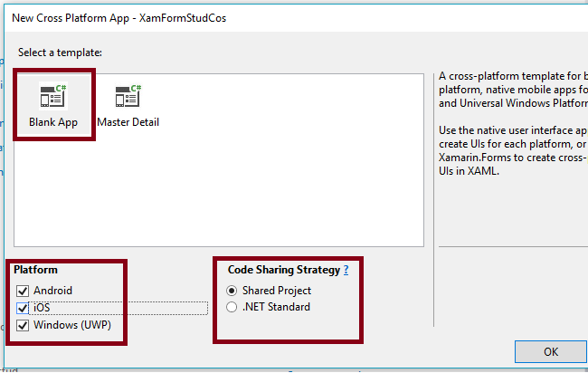Click the iOS label text
The image size is (588, 373).
[x=42, y=308]
